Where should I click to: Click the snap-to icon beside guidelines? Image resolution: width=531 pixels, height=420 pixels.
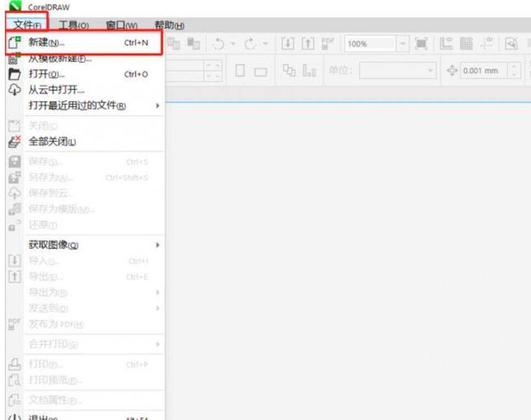click(x=511, y=43)
